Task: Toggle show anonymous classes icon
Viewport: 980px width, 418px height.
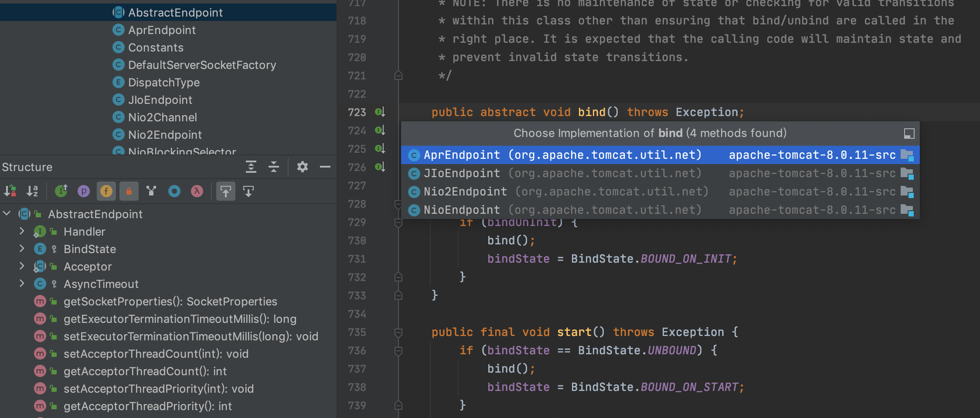Action: click(174, 191)
